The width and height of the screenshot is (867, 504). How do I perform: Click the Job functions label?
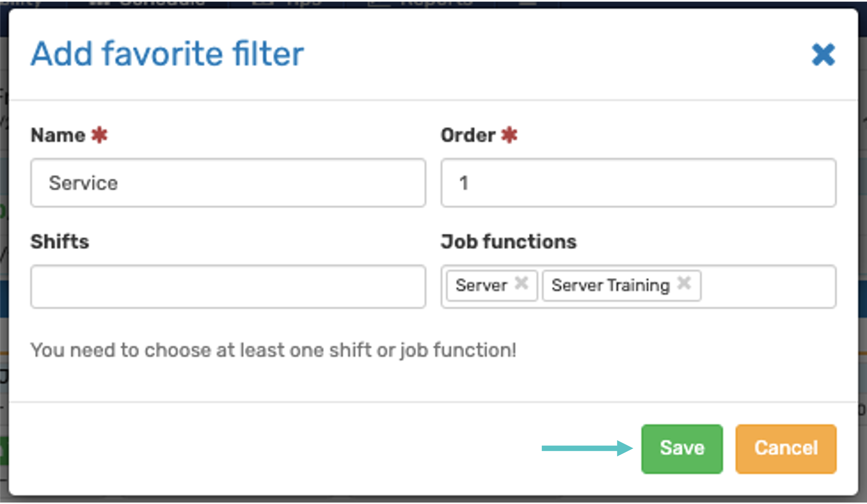tap(509, 242)
